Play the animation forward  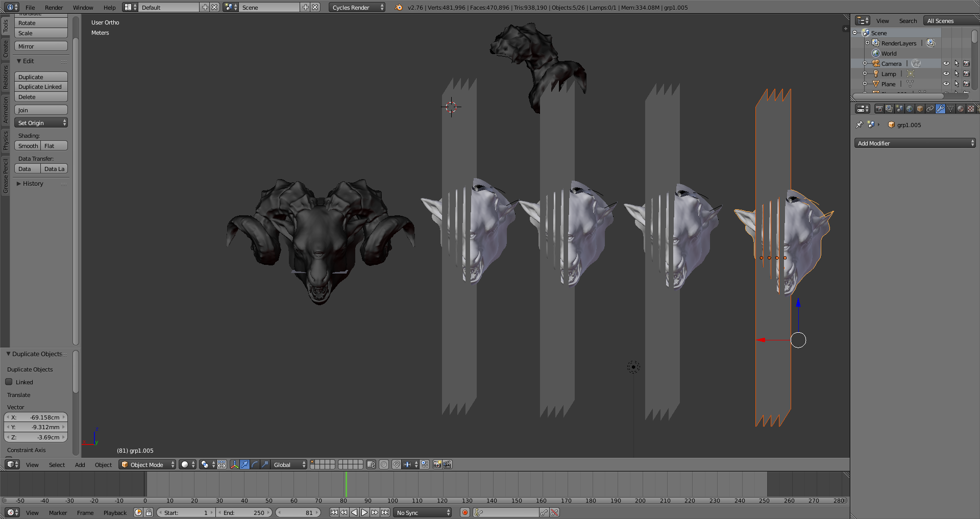tap(364, 512)
